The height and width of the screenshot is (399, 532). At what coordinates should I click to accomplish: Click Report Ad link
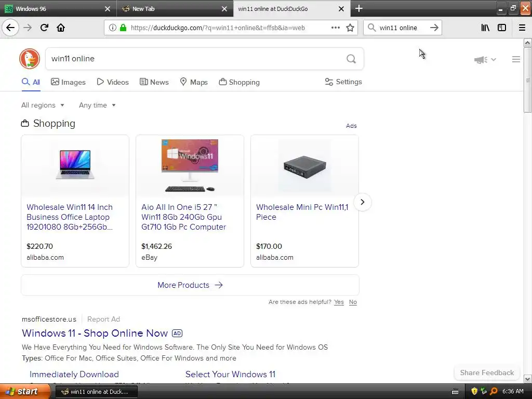[x=103, y=319]
